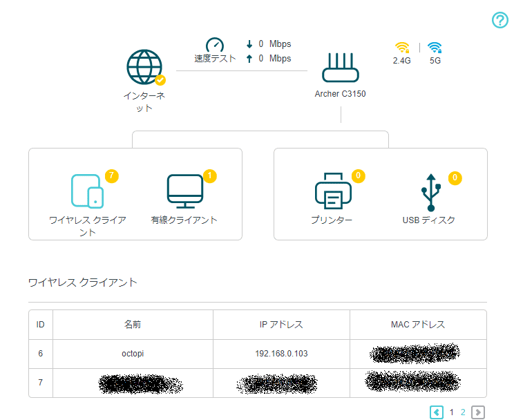Select row ID 6 cell
Screen dimensions: 514x420
[x=40, y=354]
